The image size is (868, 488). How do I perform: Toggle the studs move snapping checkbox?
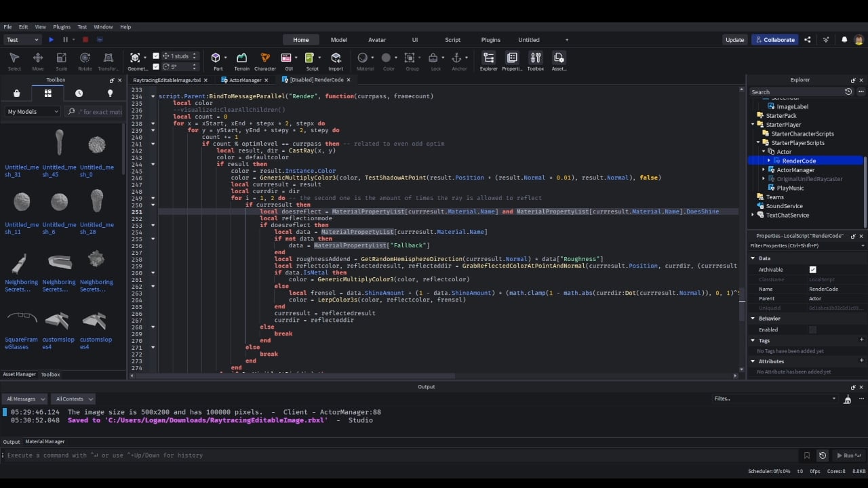(x=156, y=56)
